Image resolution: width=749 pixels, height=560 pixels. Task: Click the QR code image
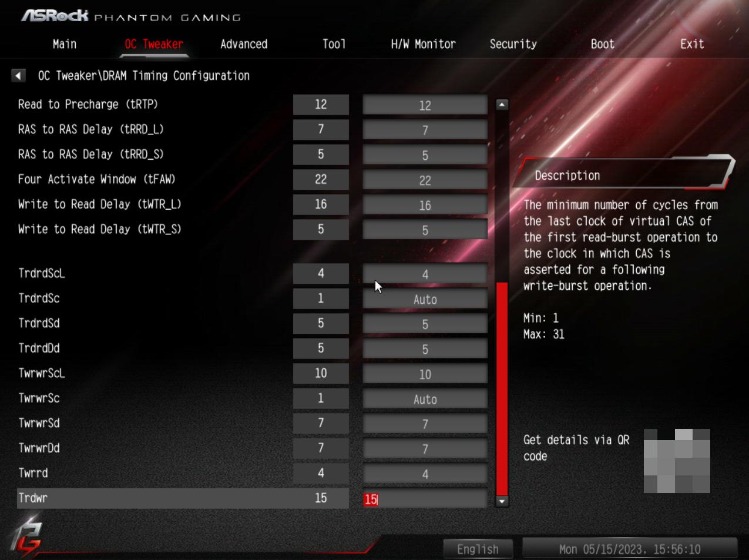(x=677, y=461)
